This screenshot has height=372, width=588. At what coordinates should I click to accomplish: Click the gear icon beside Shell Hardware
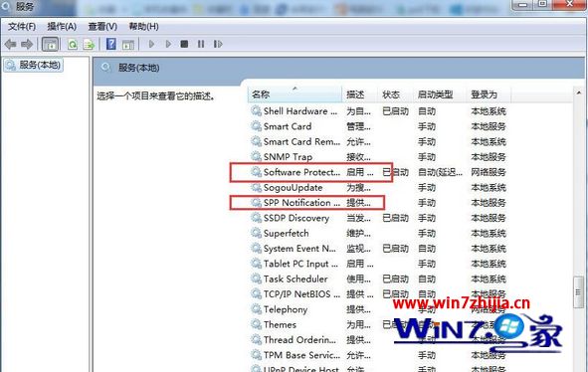pos(256,111)
